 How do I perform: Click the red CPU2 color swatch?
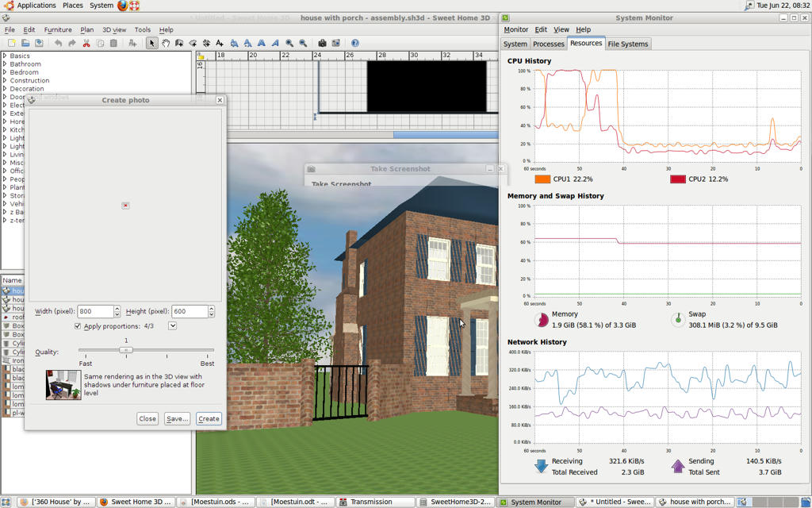pos(678,179)
